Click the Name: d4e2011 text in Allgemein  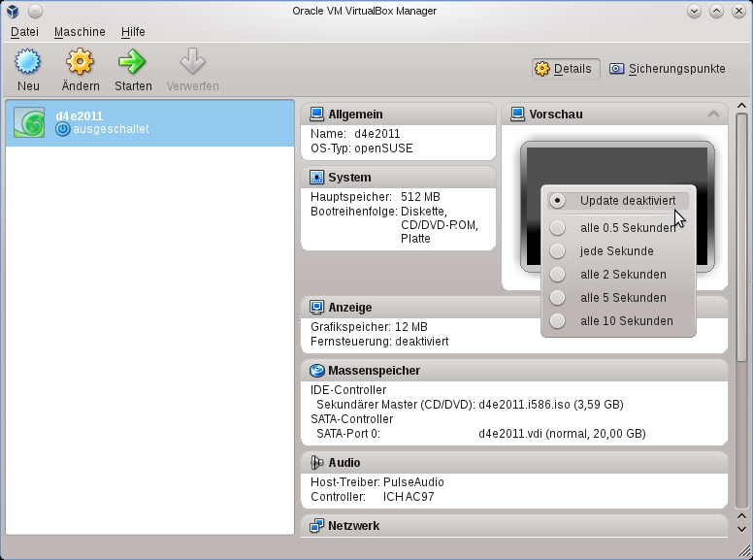coord(355,134)
